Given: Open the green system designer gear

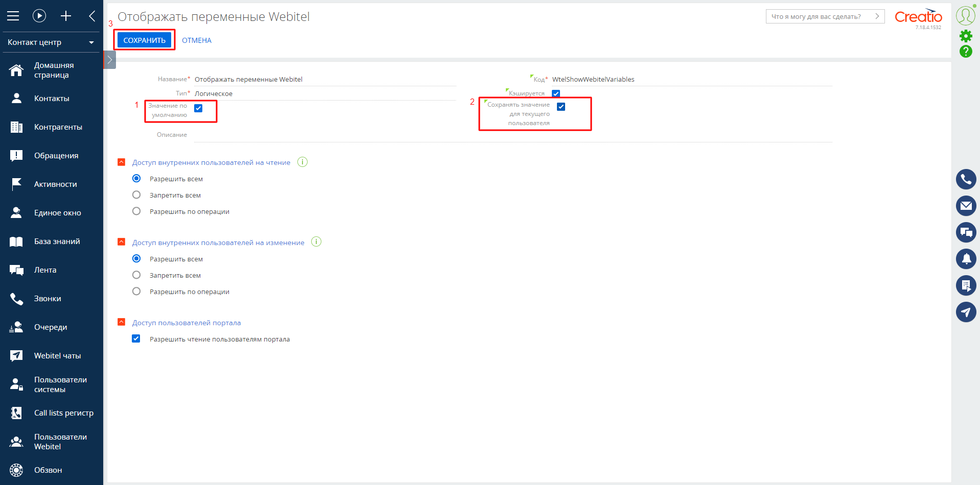Looking at the screenshot, I should pos(966,36).
